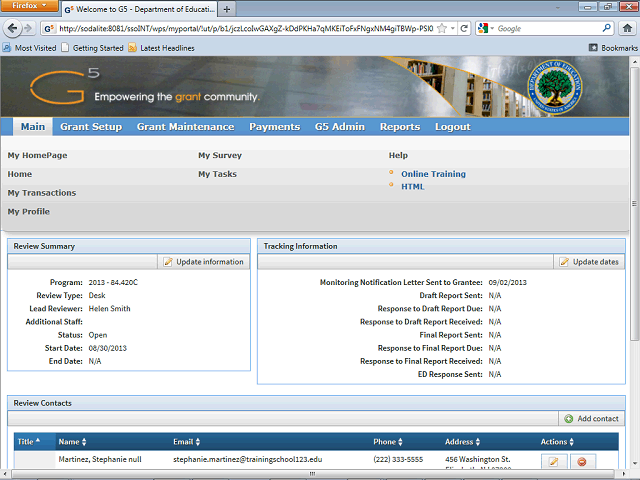Click the Lead Reviewer value Helen Smith

point(109,309)
